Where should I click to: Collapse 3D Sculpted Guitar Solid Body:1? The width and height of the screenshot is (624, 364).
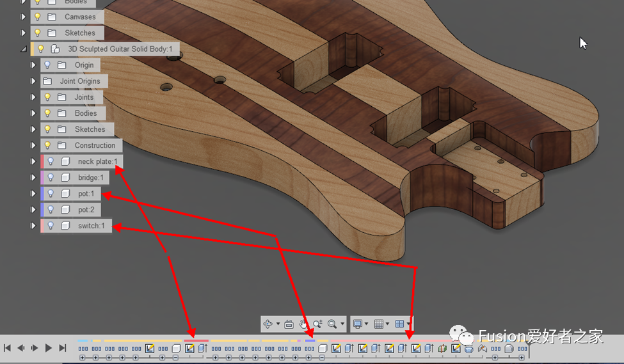24,49
